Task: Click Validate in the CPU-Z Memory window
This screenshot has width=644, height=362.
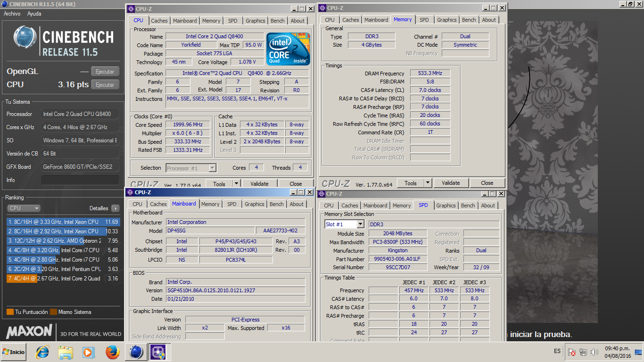Action: tap(451, 183)
